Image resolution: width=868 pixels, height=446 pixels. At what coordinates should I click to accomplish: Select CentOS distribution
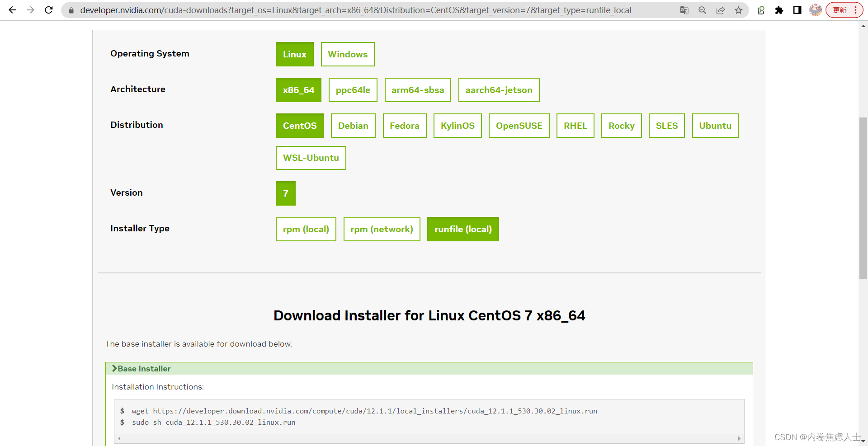coord(300,126)
